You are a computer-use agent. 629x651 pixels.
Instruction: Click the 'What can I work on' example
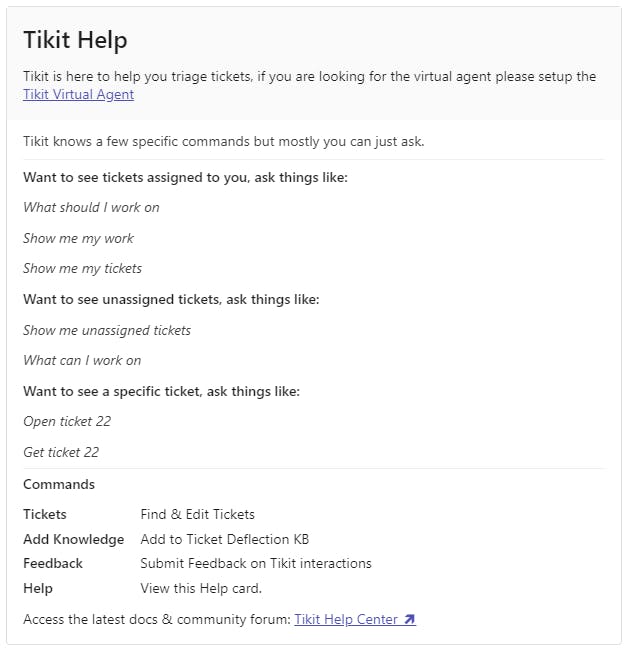pos(82,360)
